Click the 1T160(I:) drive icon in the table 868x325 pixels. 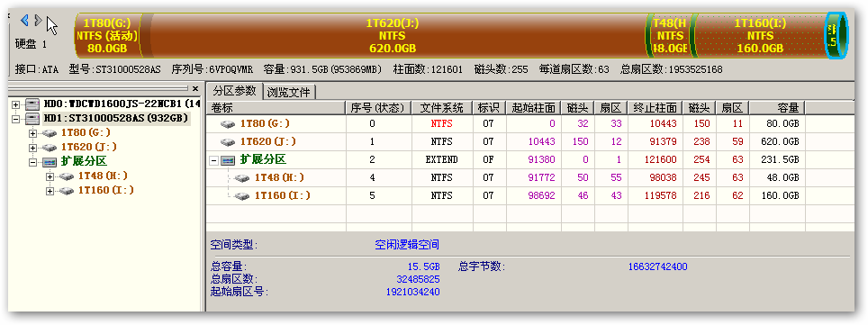(x=241, y=195)
